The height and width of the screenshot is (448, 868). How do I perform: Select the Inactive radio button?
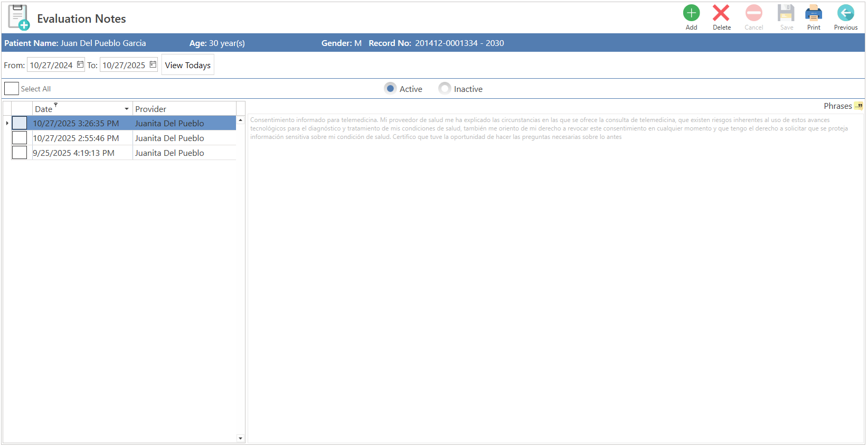click(x=445, y=89)
